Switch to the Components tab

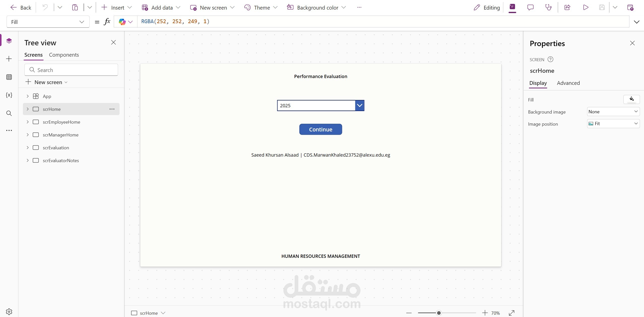click(x=64, y=55)
